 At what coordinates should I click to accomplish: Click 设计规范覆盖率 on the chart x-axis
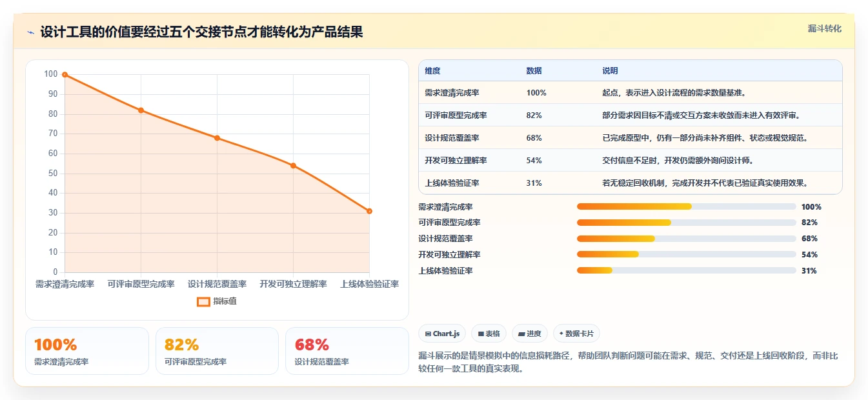coord(217,284)
